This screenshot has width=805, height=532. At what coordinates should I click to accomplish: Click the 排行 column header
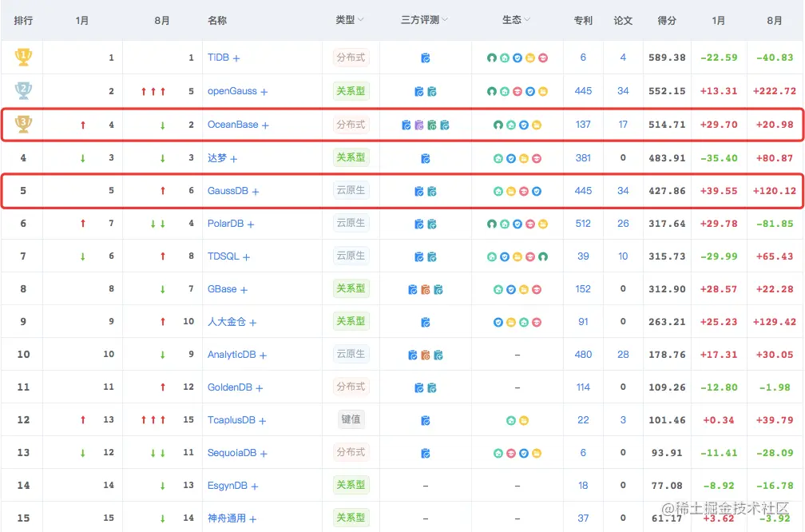[x=23, y=21]
